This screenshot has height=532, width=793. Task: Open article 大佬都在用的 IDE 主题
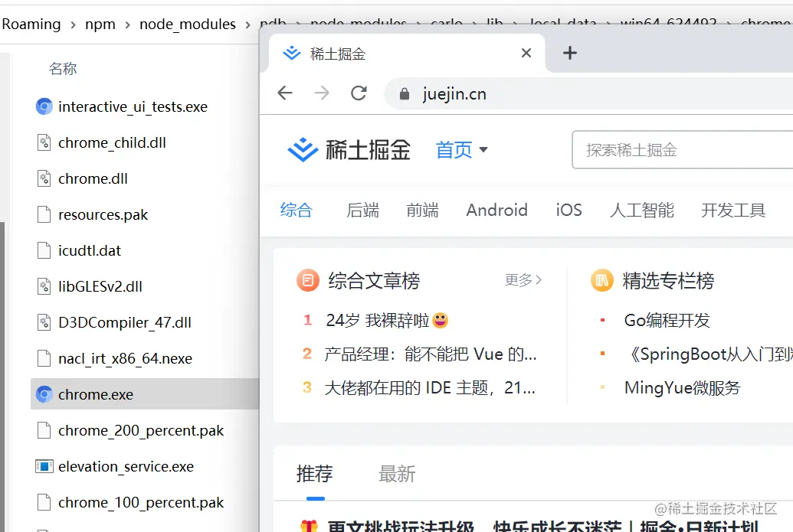click(430, 388)
